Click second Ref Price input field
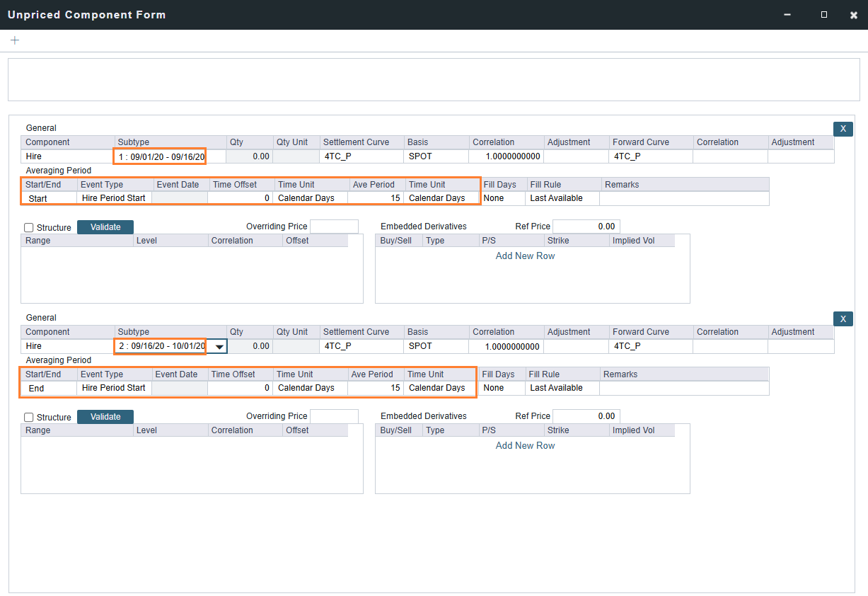This screenshot has width=868, height=596. tap(586, 416)
